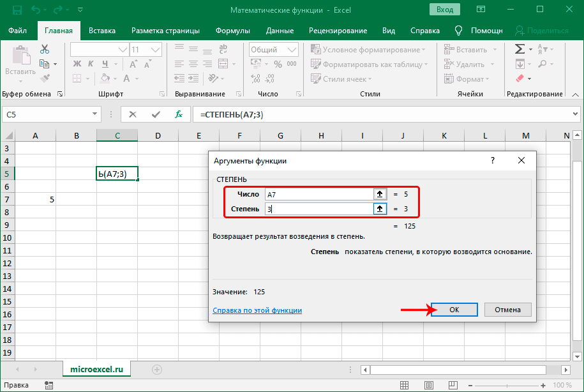Expand the Name Box dropdown
Viewport: 584px width, 392px height.
point(94,114)
